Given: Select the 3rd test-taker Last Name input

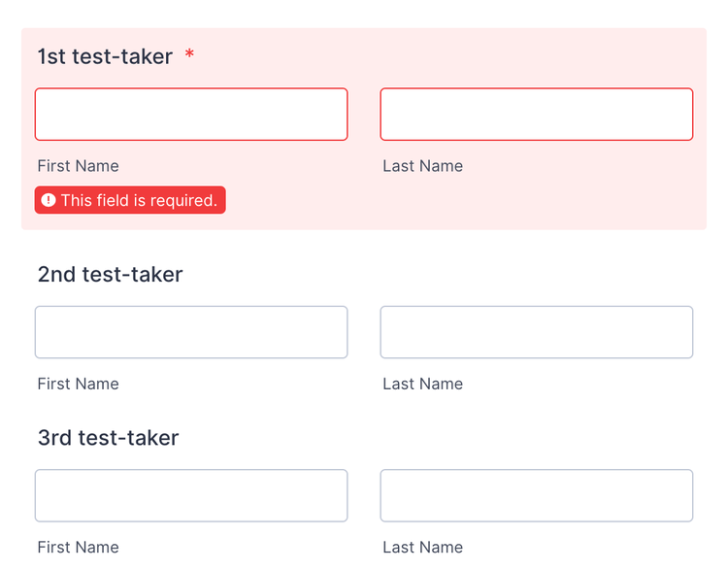Looking at the screenshot, I should click(536, 495).
